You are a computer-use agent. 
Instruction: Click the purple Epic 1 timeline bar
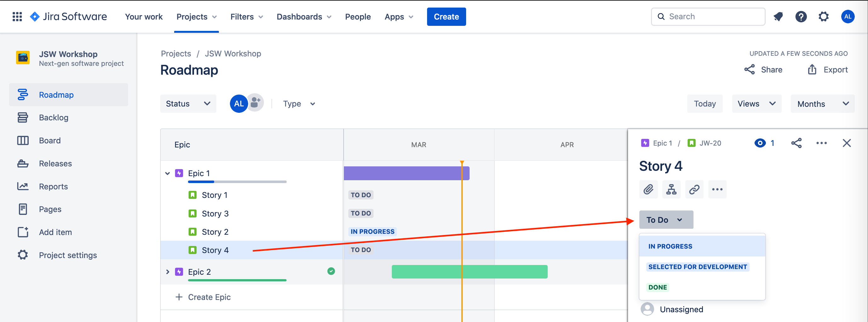point(406,173)
